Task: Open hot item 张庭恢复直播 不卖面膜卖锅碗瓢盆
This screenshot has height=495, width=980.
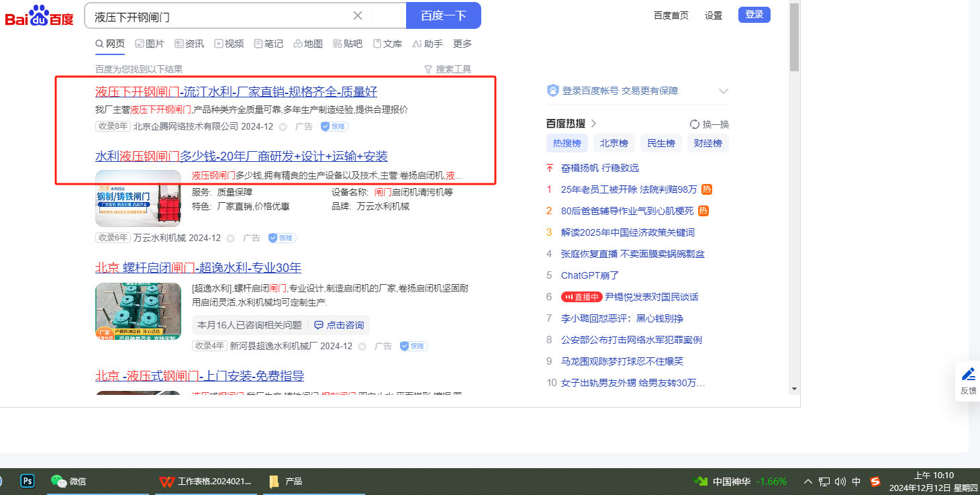Action: [x=633, y=254]
